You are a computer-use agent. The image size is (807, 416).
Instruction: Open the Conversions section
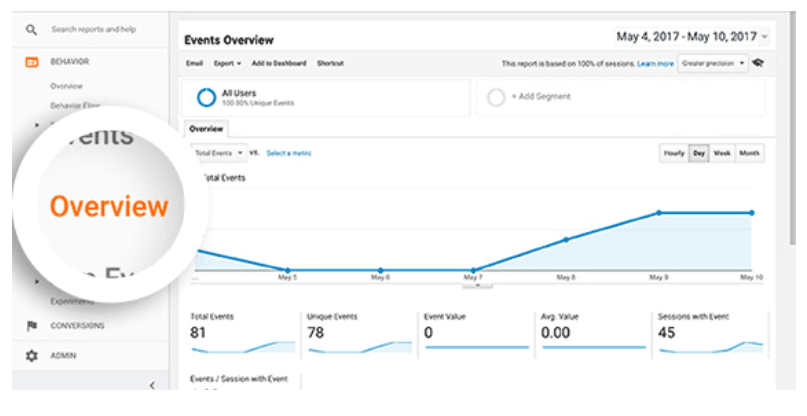coord(77,325)
